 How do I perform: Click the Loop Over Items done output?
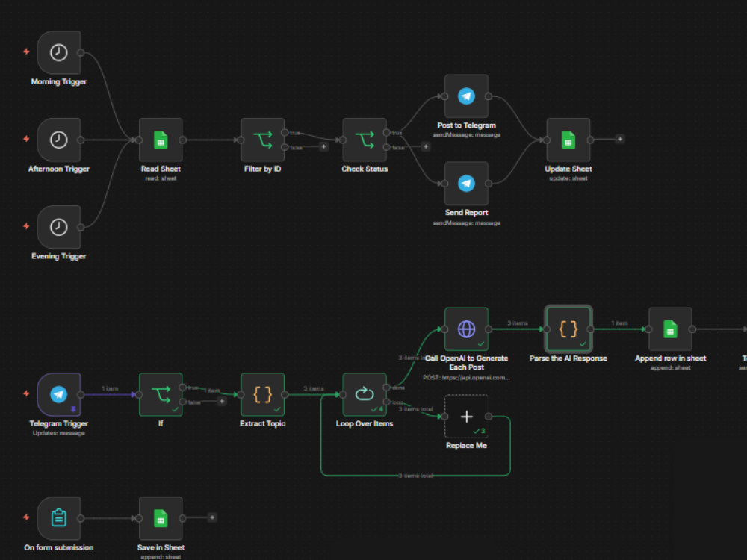[386, 387]
